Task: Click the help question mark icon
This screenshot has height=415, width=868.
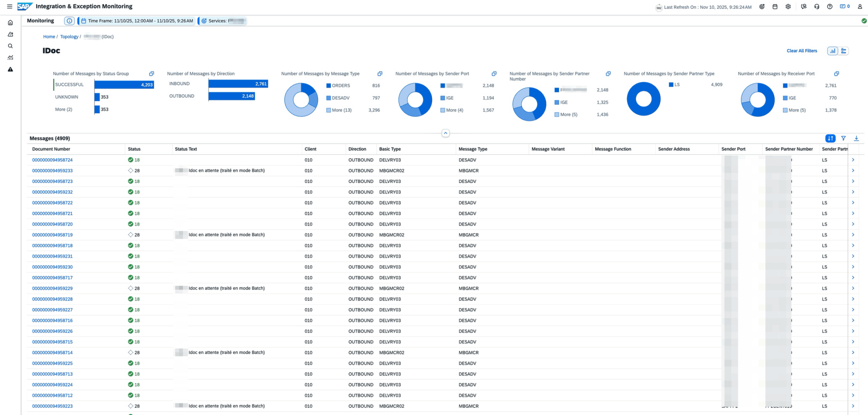Action: tap(830, 7)
